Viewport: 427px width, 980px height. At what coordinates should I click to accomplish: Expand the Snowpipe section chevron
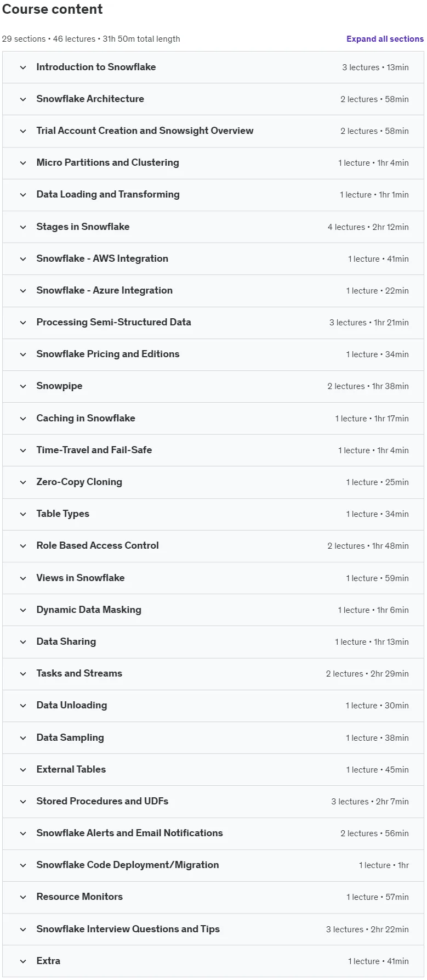tap(23, 386)
